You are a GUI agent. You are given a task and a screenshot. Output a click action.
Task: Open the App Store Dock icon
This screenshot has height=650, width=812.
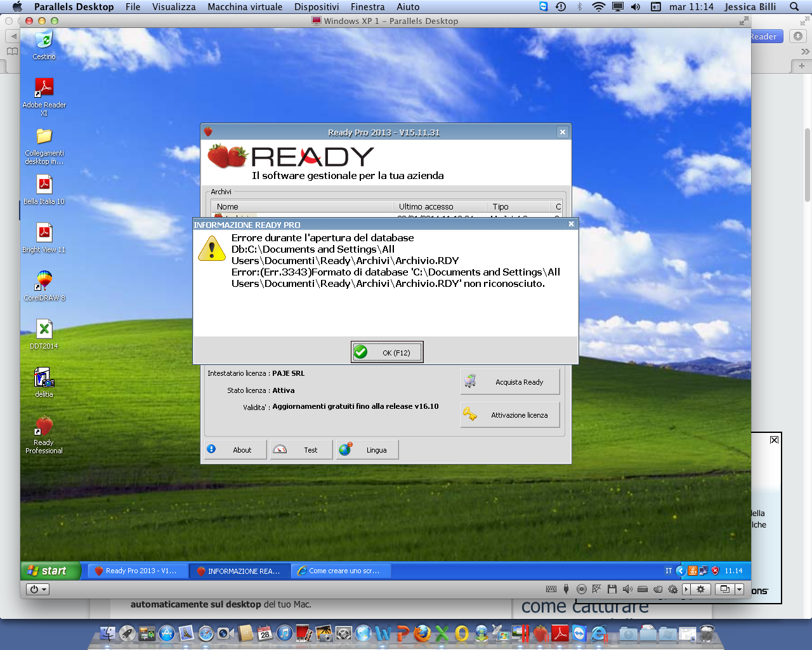click(x=167, y=633)
